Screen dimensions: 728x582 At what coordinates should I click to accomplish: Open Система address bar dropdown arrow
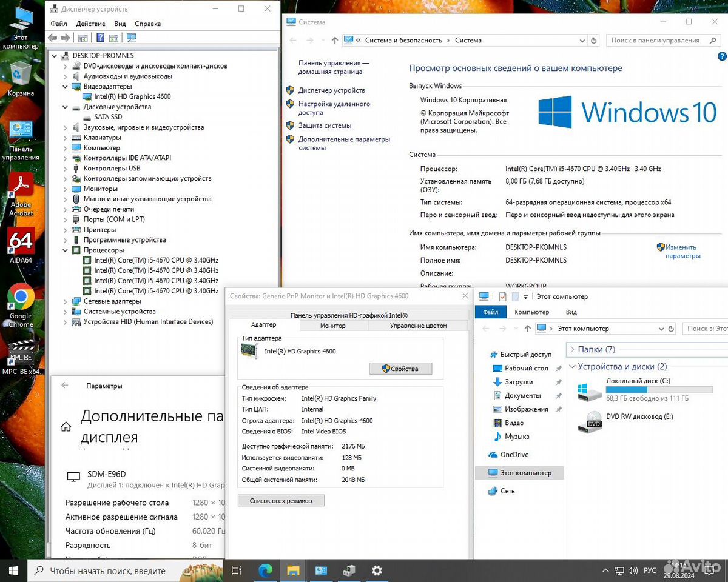point(582,41)
